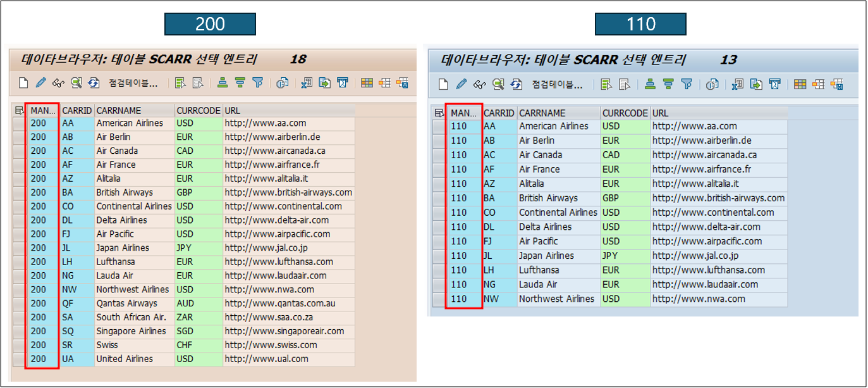Image resolution: width=868 pixels, height=388 pixels.
Task: Click the Refresh icon in 110 window toolbar
Action: 517,84
